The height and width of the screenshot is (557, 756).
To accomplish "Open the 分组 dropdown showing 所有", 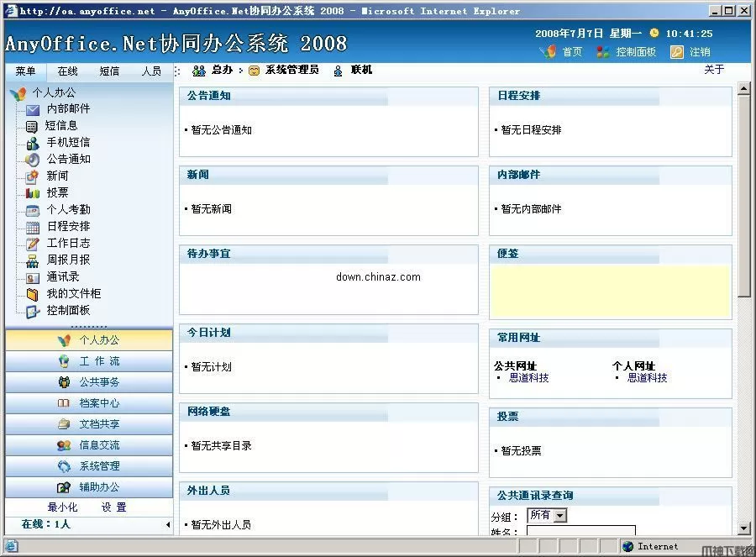I will coord(547,515).
